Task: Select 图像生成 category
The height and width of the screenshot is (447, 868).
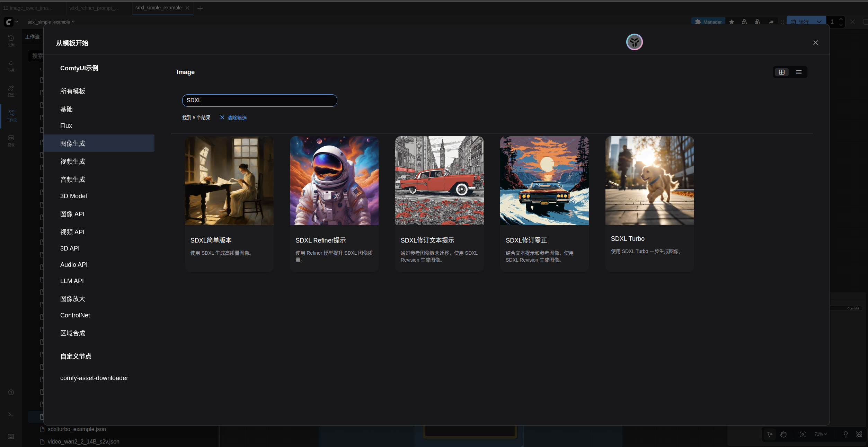Action: pos(99,143)
